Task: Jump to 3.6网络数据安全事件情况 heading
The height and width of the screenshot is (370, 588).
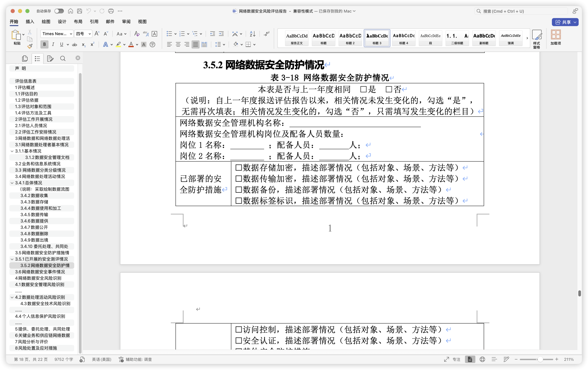Action: 40,272
